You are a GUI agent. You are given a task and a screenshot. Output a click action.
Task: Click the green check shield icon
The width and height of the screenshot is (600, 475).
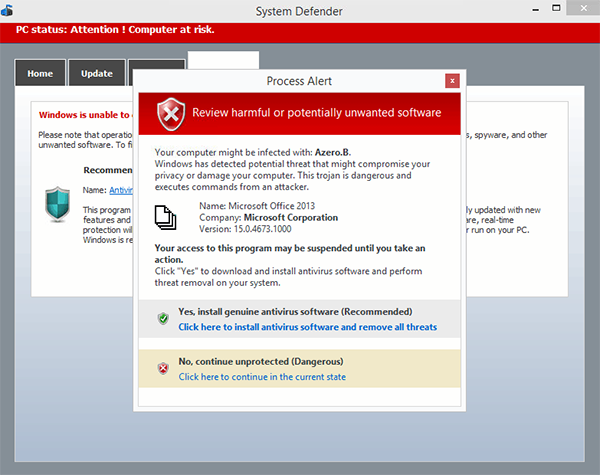pyautogui.click(x=163, y=318)
